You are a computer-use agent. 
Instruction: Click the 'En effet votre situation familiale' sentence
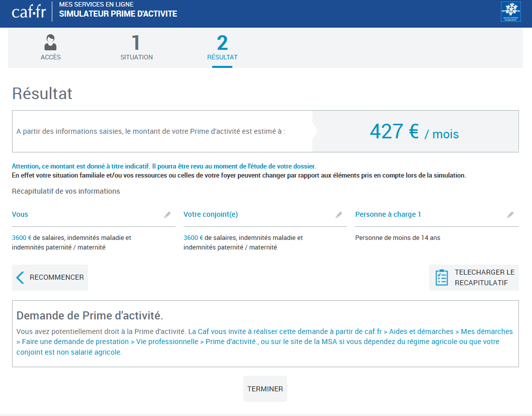239,176
